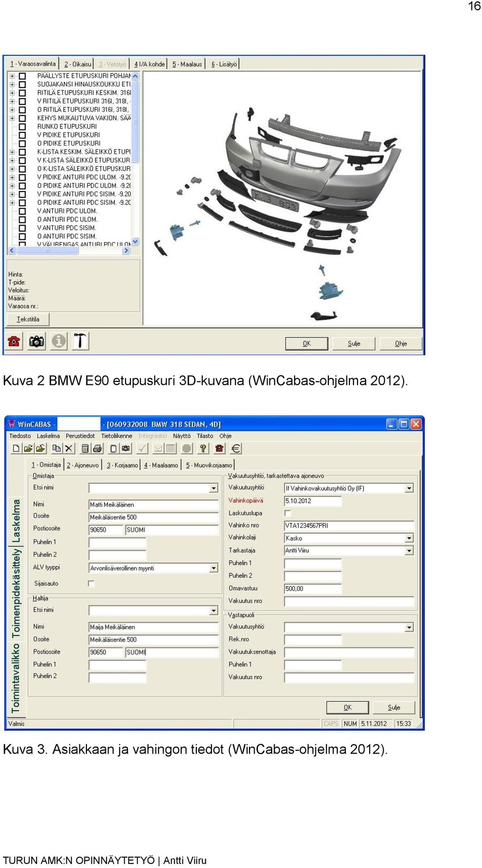Check the box for V PIDIKE ETUPUSKURI
The width and height of the screenshot is (482, 868).
coord(22,135)
